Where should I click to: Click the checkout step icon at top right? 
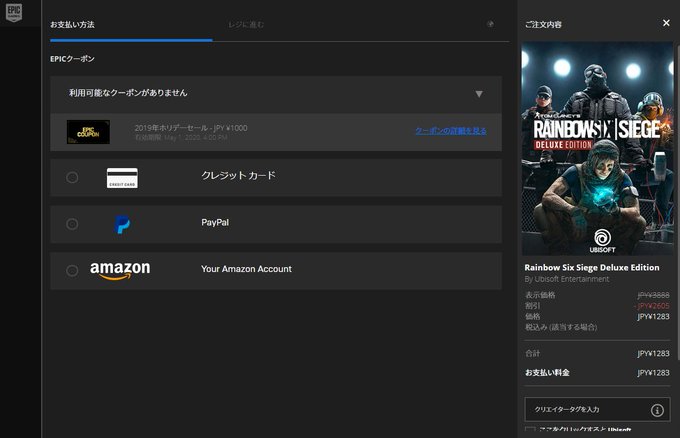(490, 24)
